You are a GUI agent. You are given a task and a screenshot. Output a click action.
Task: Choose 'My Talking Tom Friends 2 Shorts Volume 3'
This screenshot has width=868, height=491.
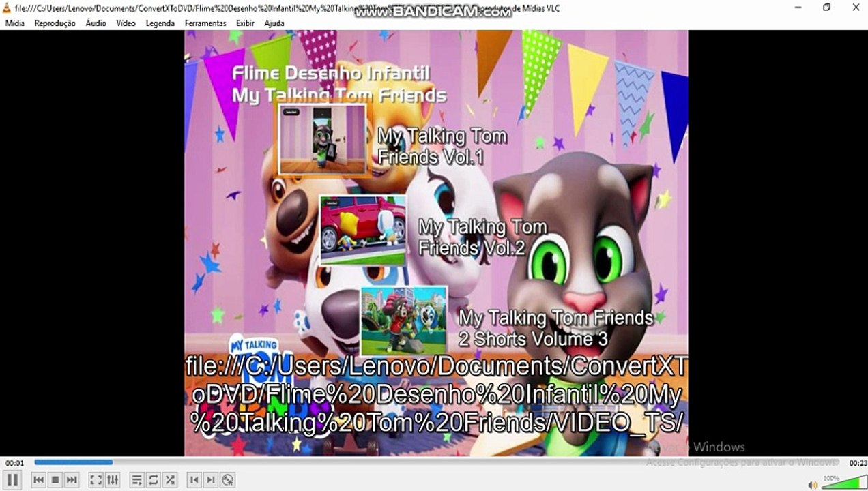556,328
